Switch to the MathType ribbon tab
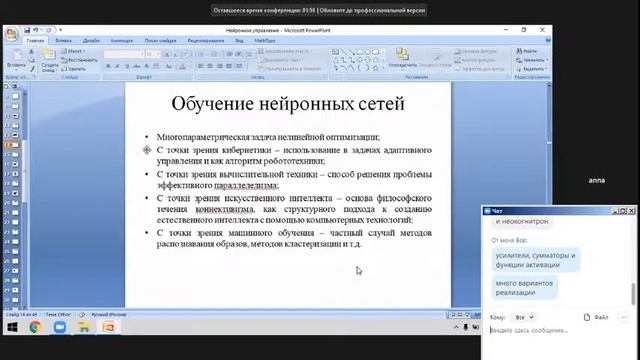The height and width of the screenshot is (360, 640). coord(264,41)
